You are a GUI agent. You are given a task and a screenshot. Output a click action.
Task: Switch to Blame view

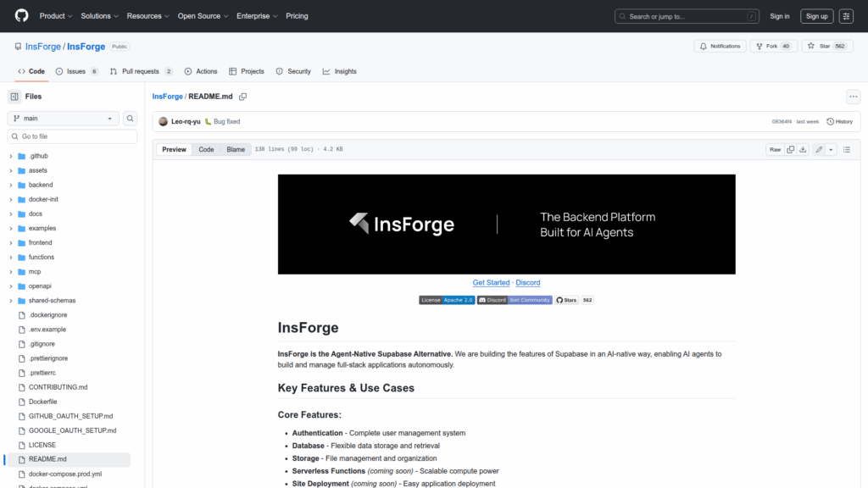[235, 149]
